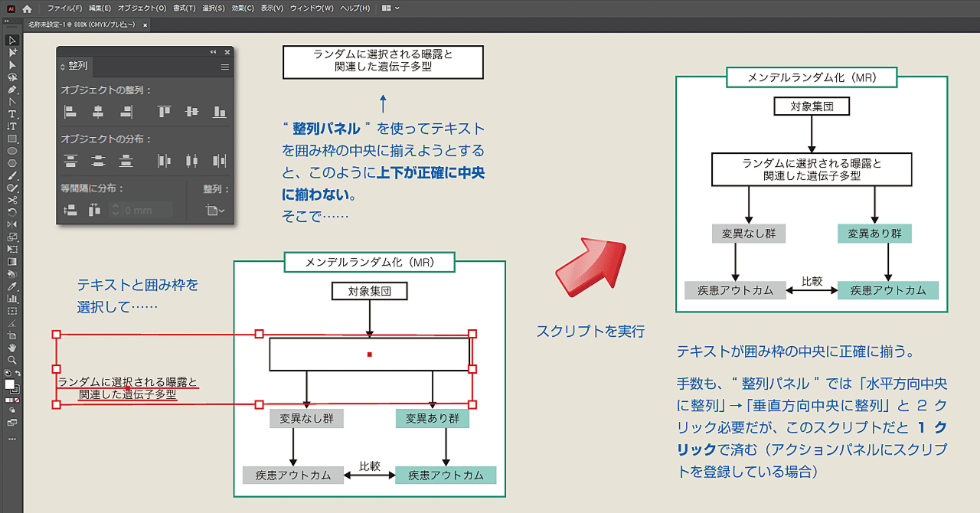Collapse the 整列 panel with the double-arrow
Viewport: 980px width, 513px height.
pos(213,51)
